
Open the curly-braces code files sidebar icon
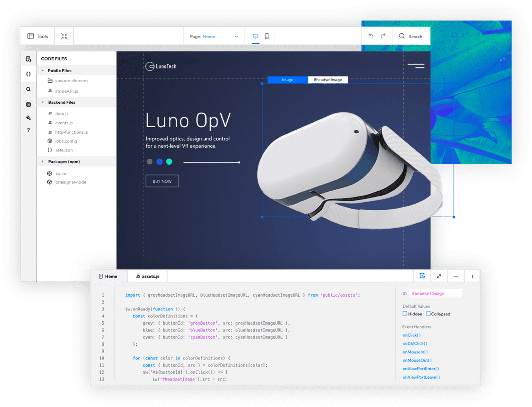[29, 74]
